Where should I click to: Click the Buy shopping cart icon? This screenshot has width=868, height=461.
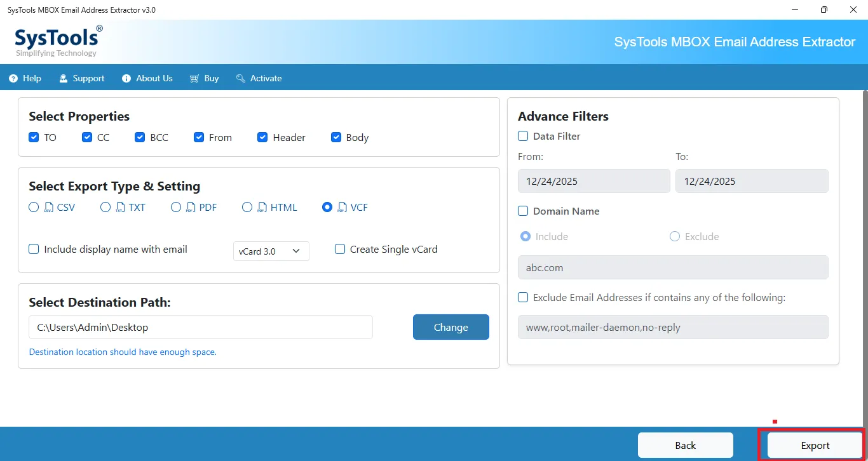(x=194, y=79)
